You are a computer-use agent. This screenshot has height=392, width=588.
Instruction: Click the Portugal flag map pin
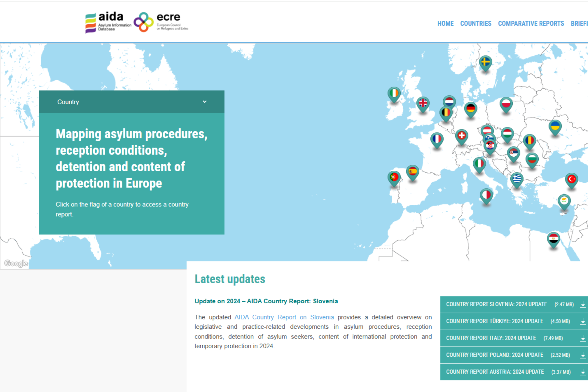[394, 177]
